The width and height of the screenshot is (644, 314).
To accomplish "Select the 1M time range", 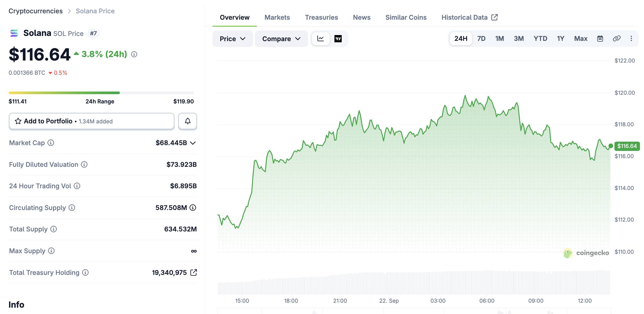I will (500, 39).
